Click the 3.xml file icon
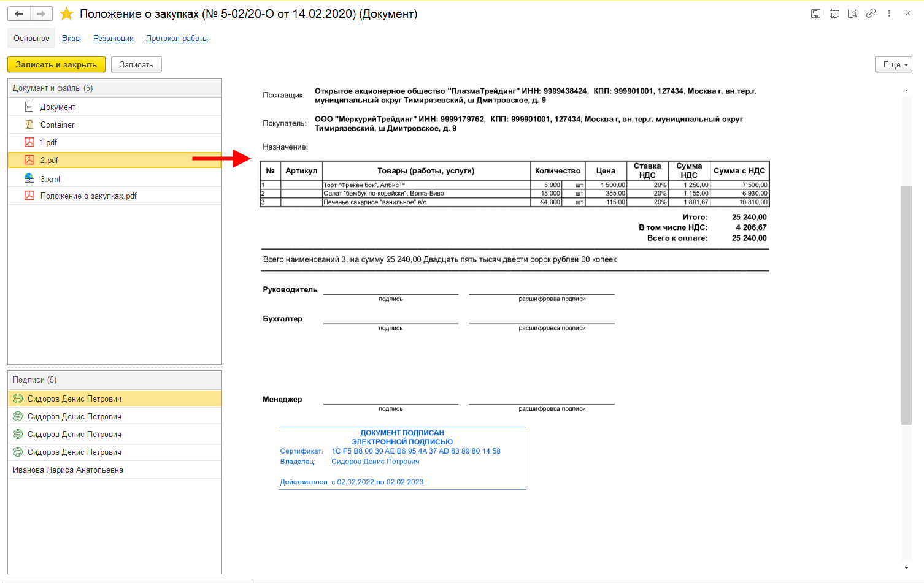 click(x=29, y=178)
